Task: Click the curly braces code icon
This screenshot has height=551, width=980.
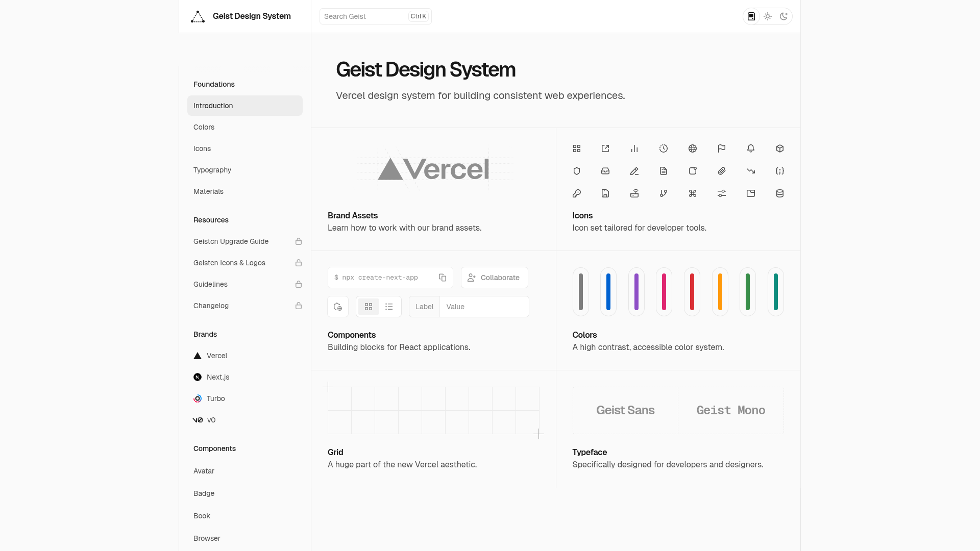Action: (780, 171)
